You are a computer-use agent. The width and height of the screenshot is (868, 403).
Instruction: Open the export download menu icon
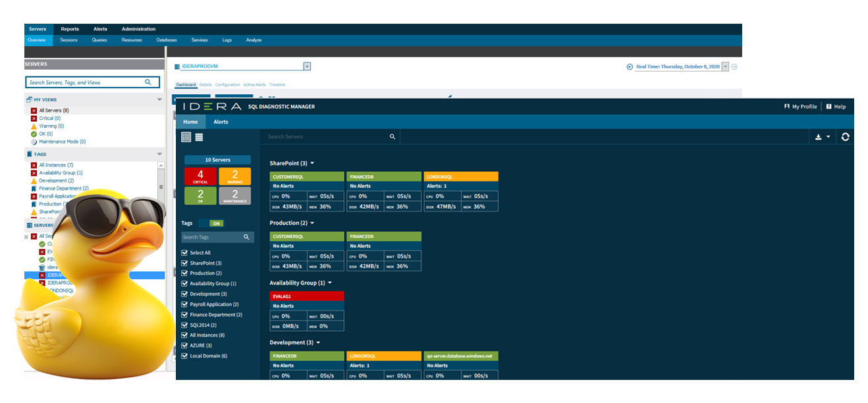coord(819,137)
